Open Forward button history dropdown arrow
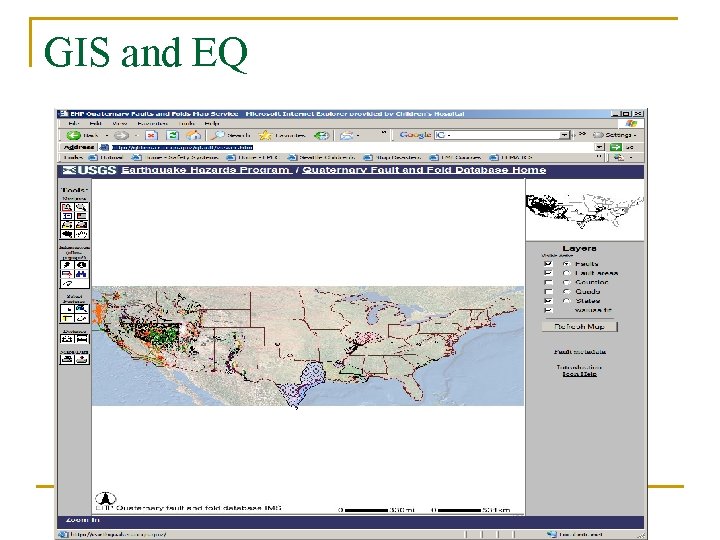The height and width of the screenshot is (540, 720). click(136, 135)
